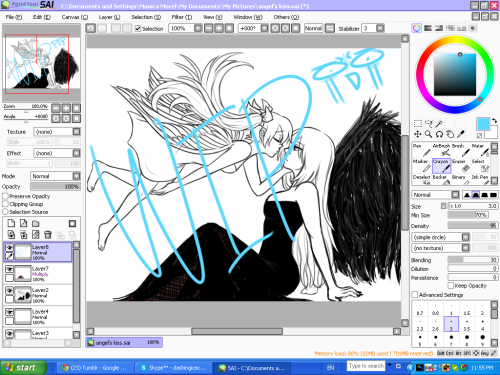The image size is (500, 375).
Task: Open the Edit menu
Action: [42, 17]
